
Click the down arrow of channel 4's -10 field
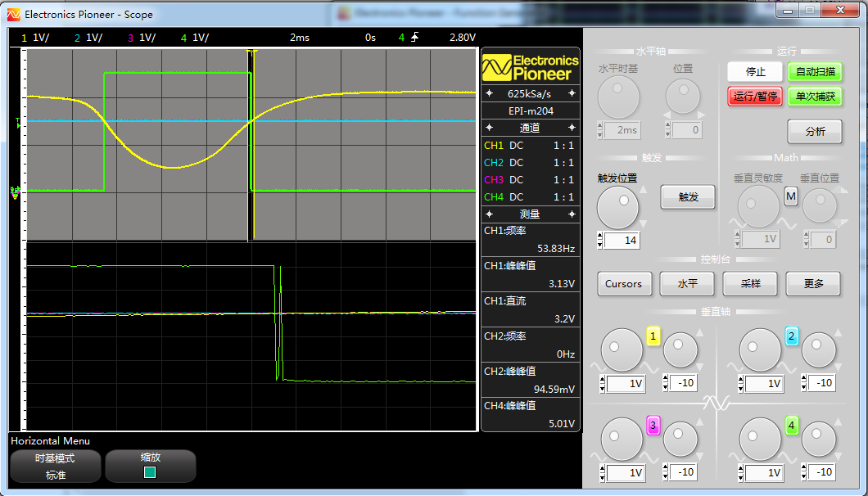click(x=804, y=476)
